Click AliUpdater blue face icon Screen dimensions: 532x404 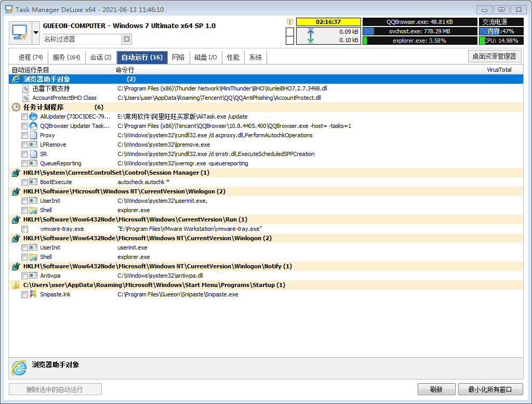coord(33,116)
